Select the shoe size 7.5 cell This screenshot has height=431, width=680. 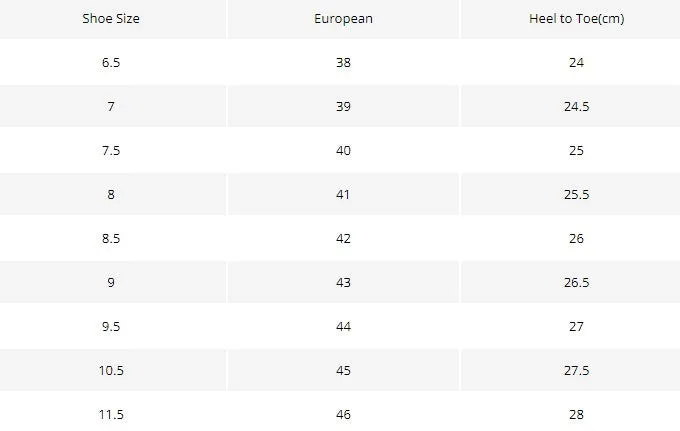pyautogui.click(x=111, y=150)
